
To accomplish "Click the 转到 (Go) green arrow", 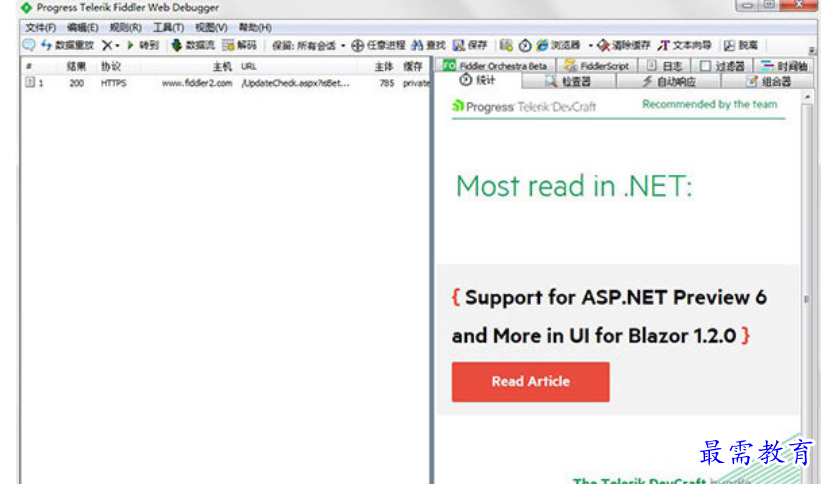I will tap(142, 46).
